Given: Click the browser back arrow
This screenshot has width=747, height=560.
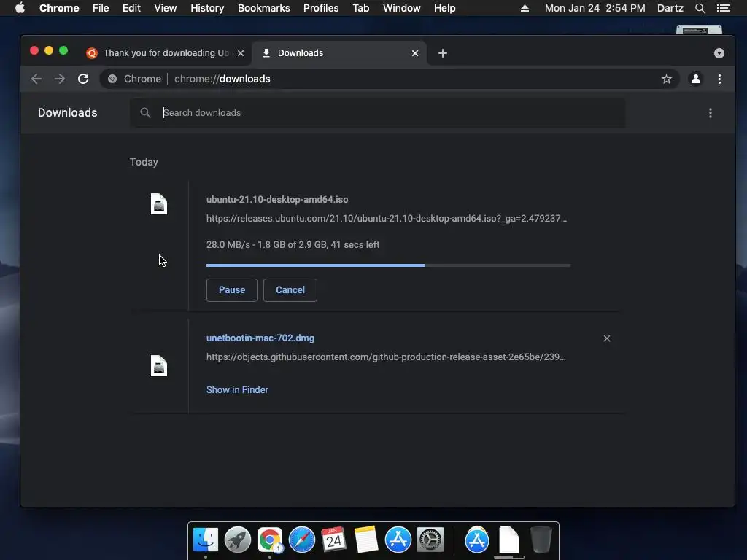Looking at the screenshot, I should pos(36,79).
